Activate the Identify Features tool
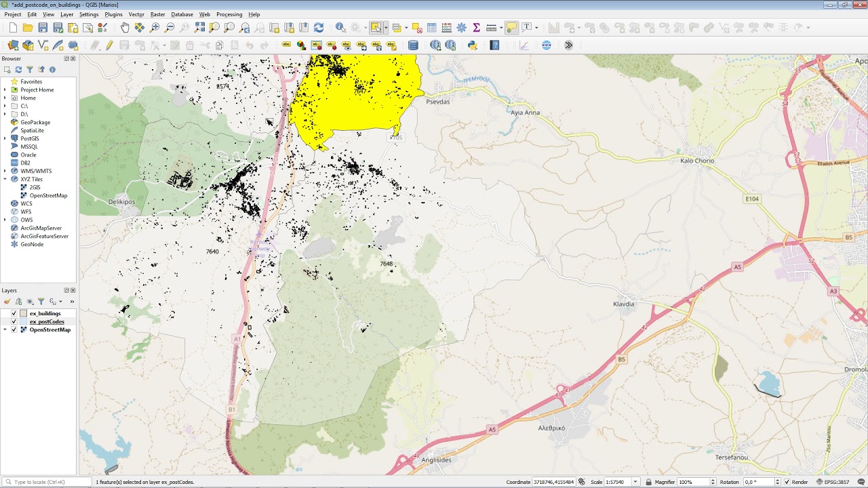Viewport: 868px width, 488px height. point(340,28)
